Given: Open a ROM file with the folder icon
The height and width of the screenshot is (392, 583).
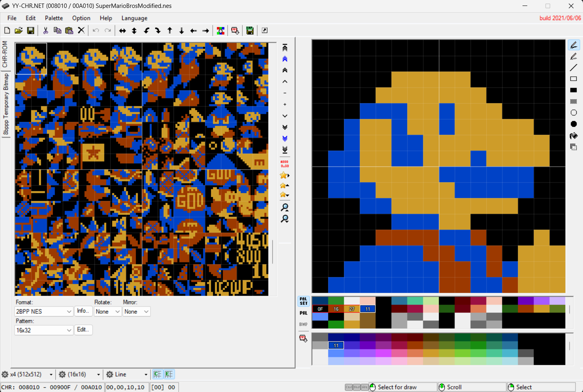Looking at the screenshot, I should point(19,30).
